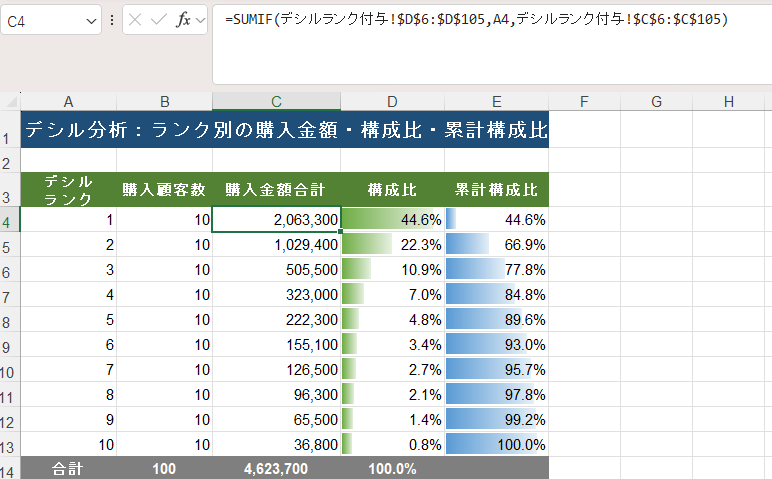Screen dimensions: 772x479
Task: Select cell with value 155,100
Action: [x=276, y=345]
